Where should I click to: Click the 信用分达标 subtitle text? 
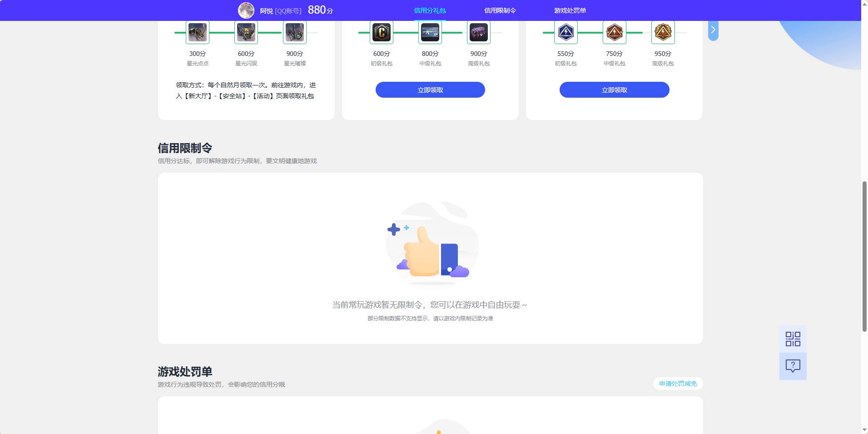pos(237,161)
